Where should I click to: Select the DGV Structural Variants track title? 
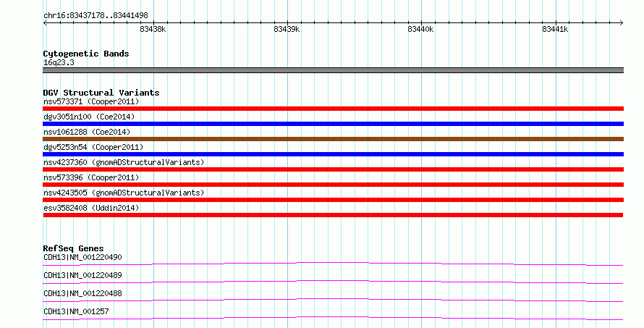(101, 93)
